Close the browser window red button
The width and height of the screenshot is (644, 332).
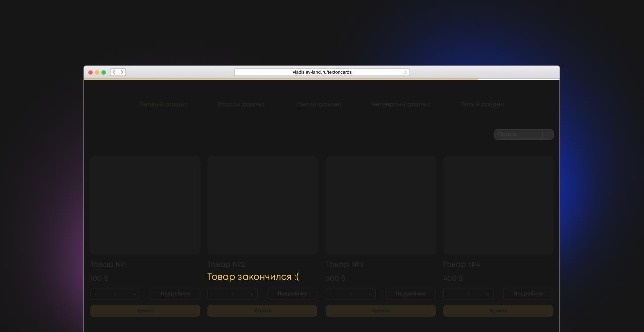point(91,72)
